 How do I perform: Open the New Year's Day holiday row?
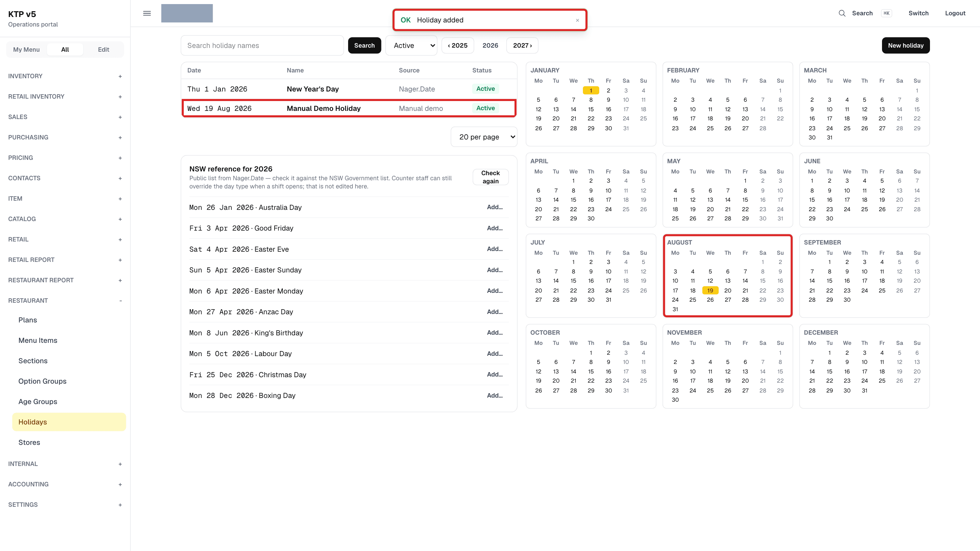click(x=349, y=89)
